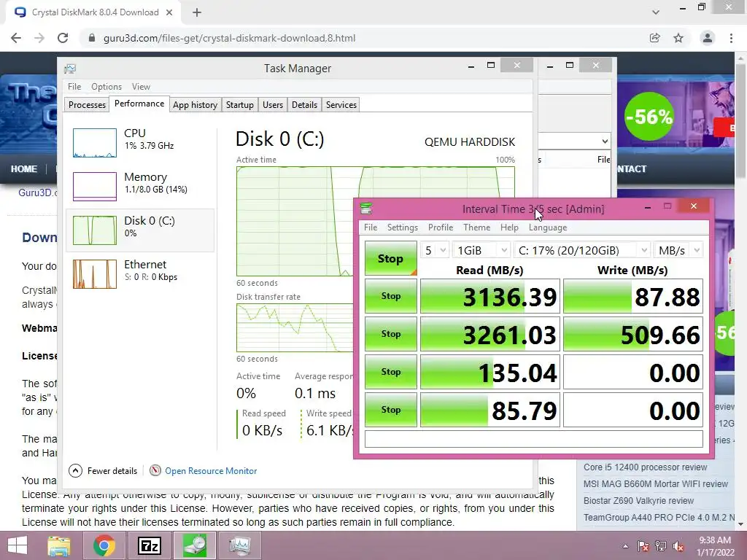The width and height of the screenshot is (747, 560).
Task: Collapse Task Manager with Fewer details
Action: click(x=104, y=470)
